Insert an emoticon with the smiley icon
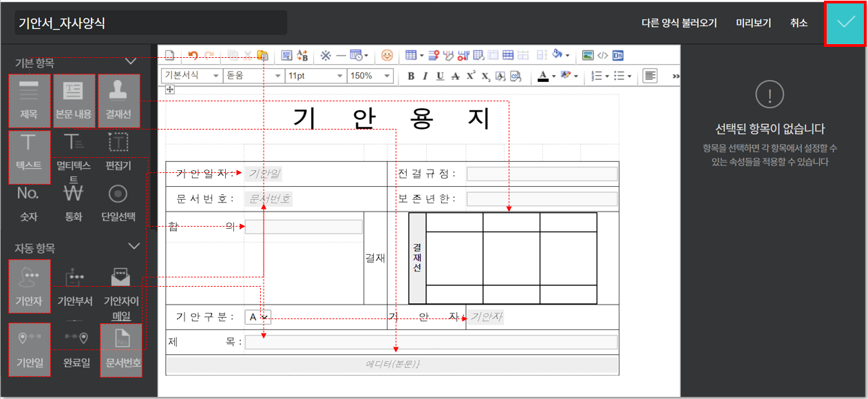 (387, 55)
